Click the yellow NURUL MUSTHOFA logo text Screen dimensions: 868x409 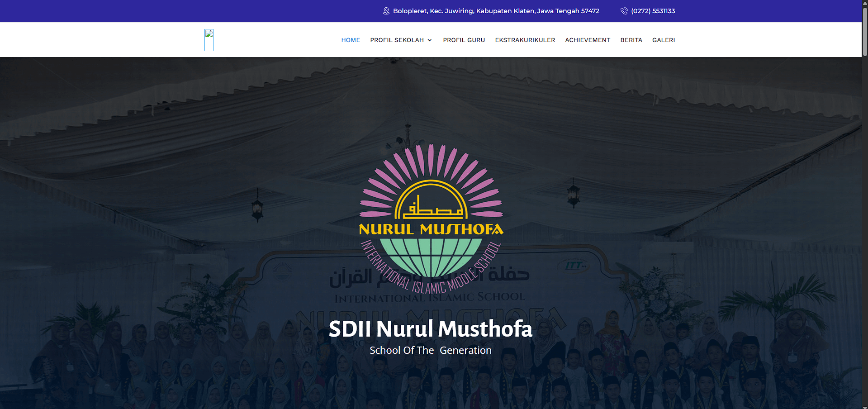tap(431, 229)
